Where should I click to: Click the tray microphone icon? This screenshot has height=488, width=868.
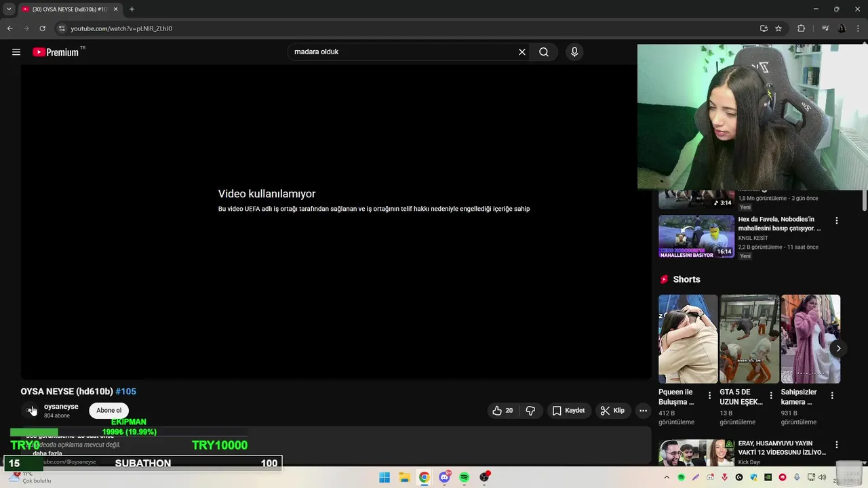[x=797, y=477]
